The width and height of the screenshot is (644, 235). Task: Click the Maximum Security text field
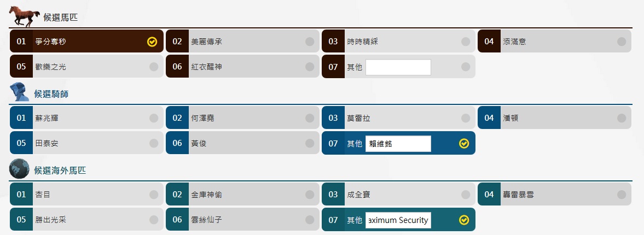[398, 220]
